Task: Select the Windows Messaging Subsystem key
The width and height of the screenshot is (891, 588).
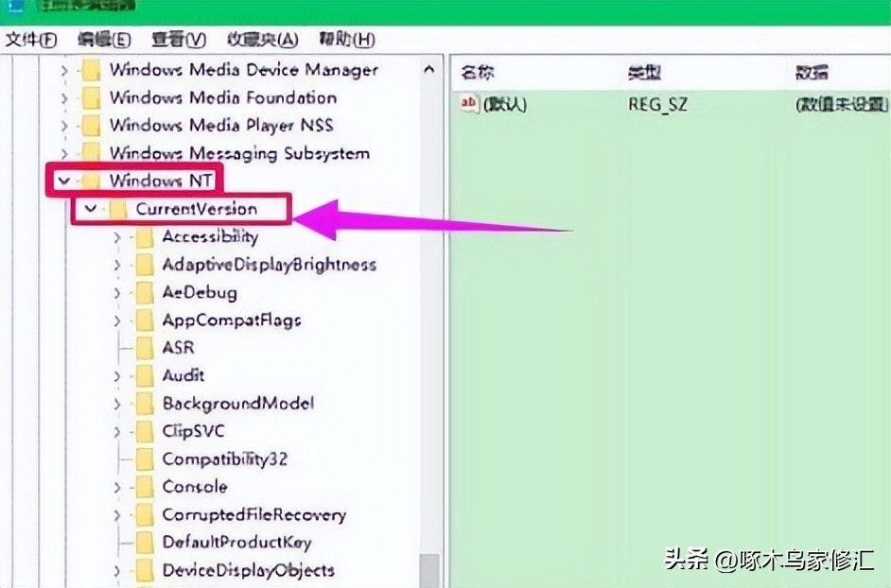Action: point(237,153)
